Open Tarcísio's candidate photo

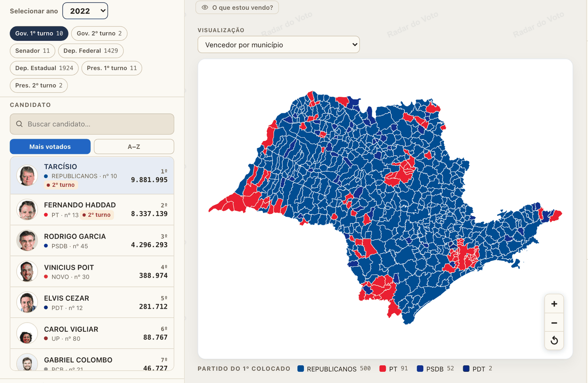pyautogui.click(x=27, y=175)
